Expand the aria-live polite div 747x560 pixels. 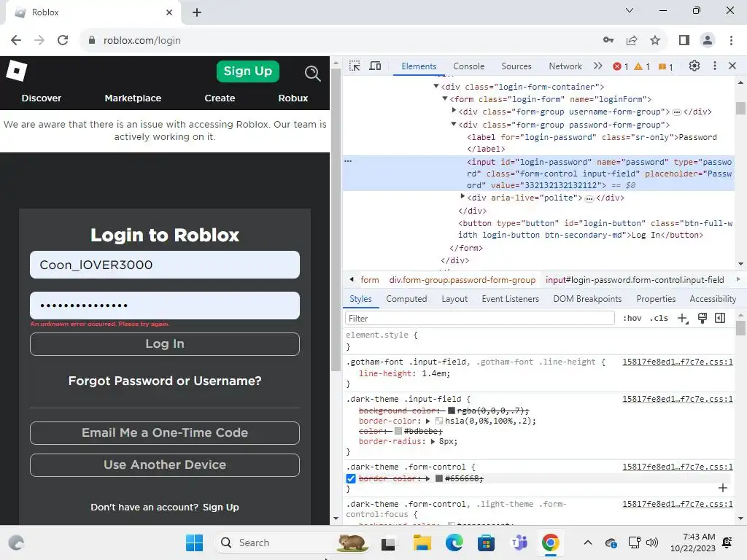[462, 197]
